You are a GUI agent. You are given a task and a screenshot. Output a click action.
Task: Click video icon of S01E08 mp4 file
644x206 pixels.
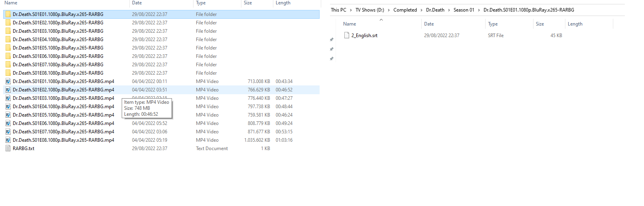(8, 140)
